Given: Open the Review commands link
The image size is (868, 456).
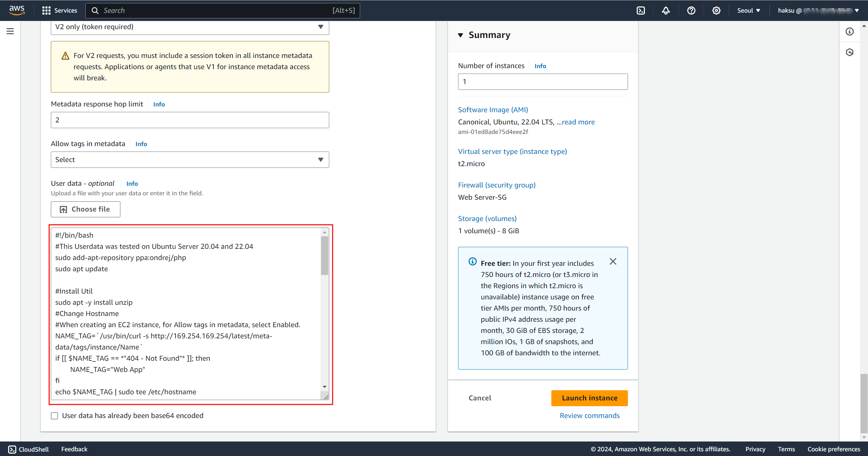Looking at the screenshot, I should pos(589,416).
